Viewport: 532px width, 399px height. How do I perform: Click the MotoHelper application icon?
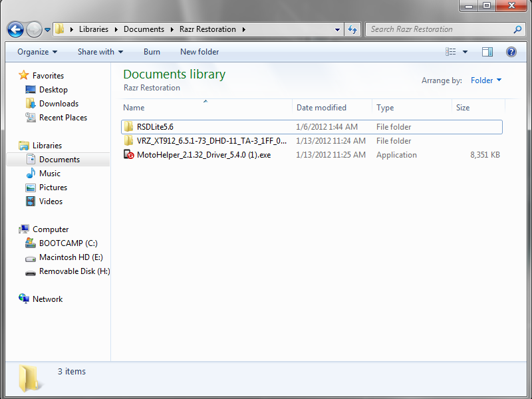[128, 155]
